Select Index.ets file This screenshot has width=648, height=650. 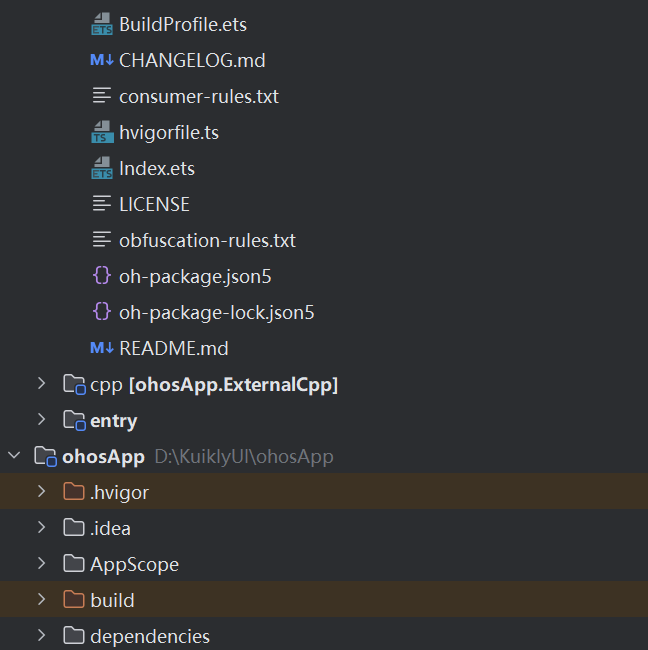pyautogui.click(x=157, y=168)
